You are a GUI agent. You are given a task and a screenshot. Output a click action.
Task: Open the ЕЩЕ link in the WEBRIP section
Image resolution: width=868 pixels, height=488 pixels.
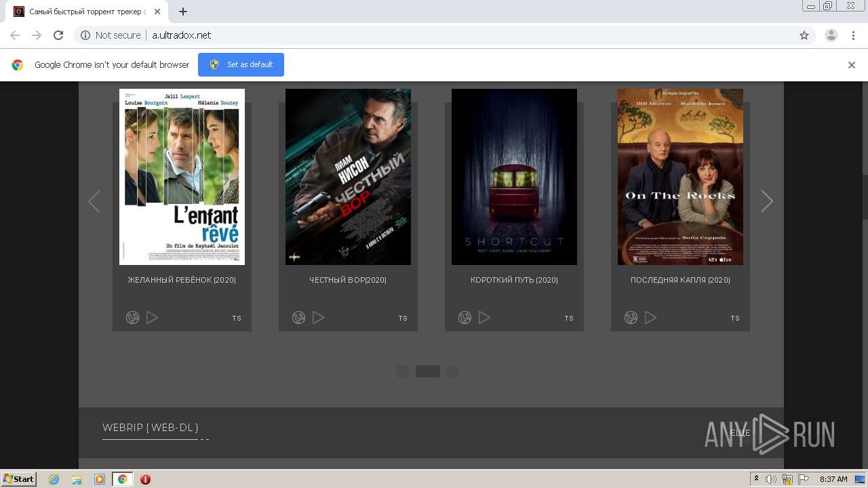[x=741, y=432]
